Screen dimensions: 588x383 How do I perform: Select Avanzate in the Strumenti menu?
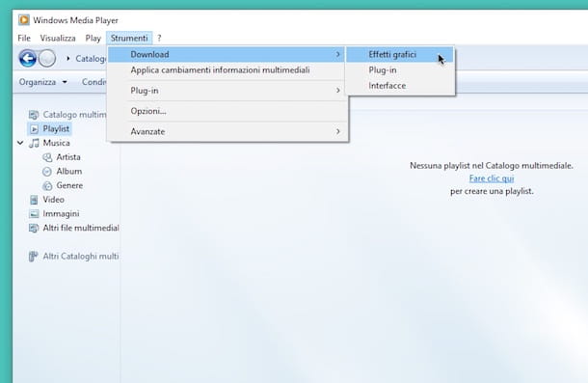pos(227,131)
